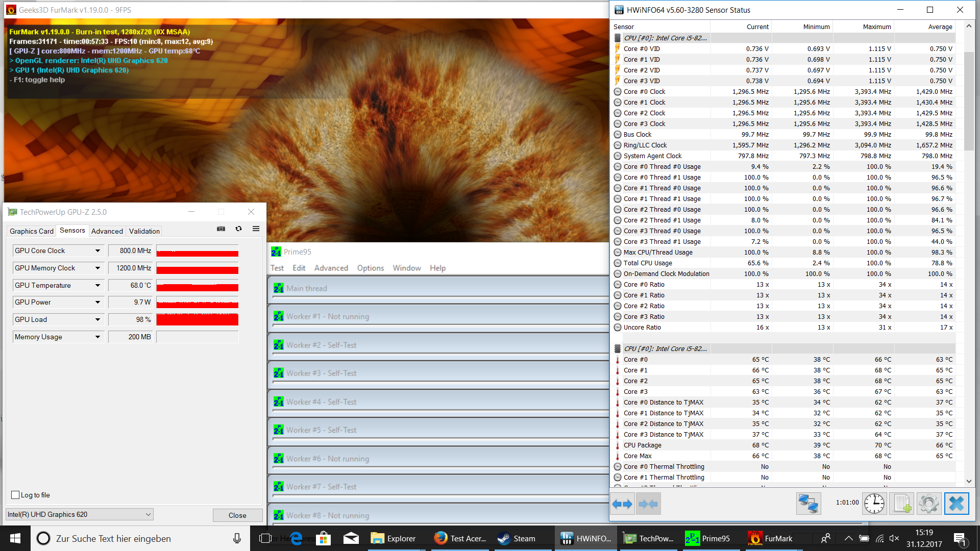
Task: Close HWiNFO sensors with blue X icon
Action: pyautogui.click(x=956, y=504)
